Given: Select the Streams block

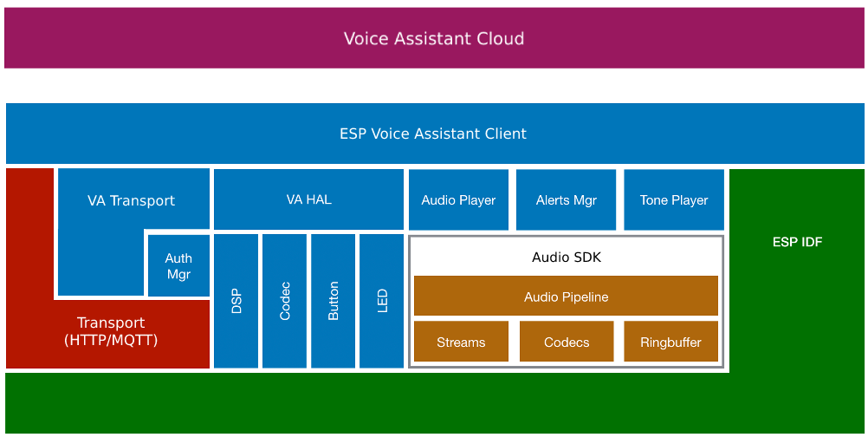Looking at the screenshot, I should click(461, 342).
